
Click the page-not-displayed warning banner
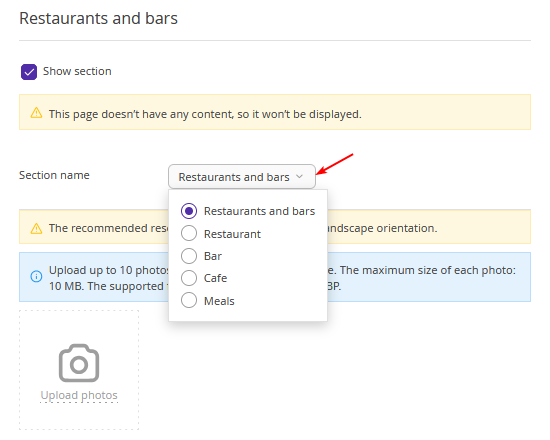point(275,112)
